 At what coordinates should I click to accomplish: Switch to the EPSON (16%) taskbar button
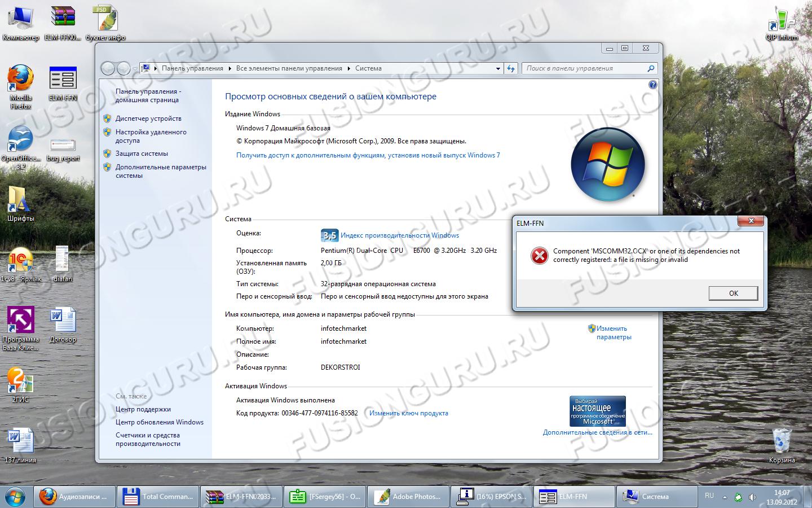(492, 497)
